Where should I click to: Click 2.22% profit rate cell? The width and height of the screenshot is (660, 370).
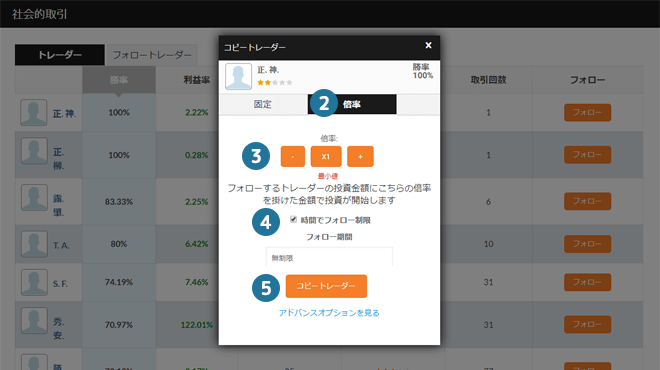[197, 112]
